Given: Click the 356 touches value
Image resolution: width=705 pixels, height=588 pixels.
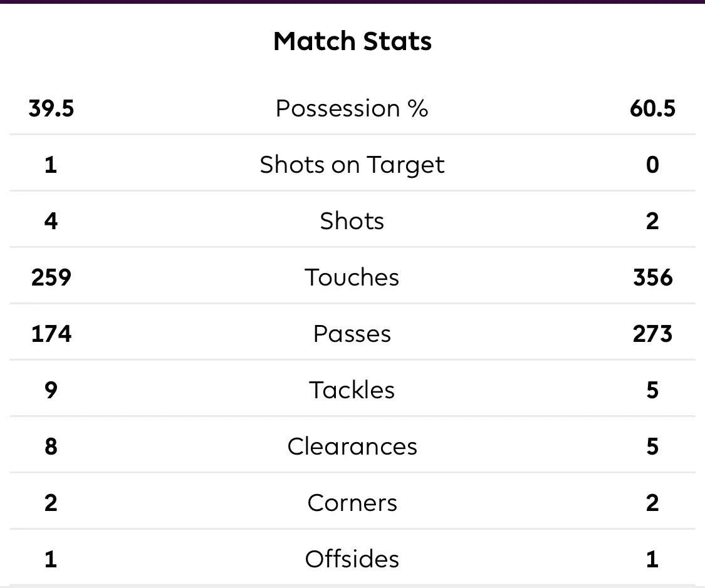Looking at the screenshot, I should point(652,277).
